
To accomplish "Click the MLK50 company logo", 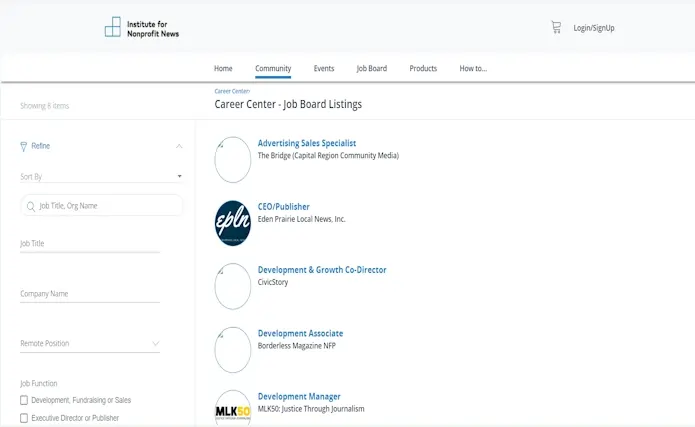I will [x=233, y=409].
